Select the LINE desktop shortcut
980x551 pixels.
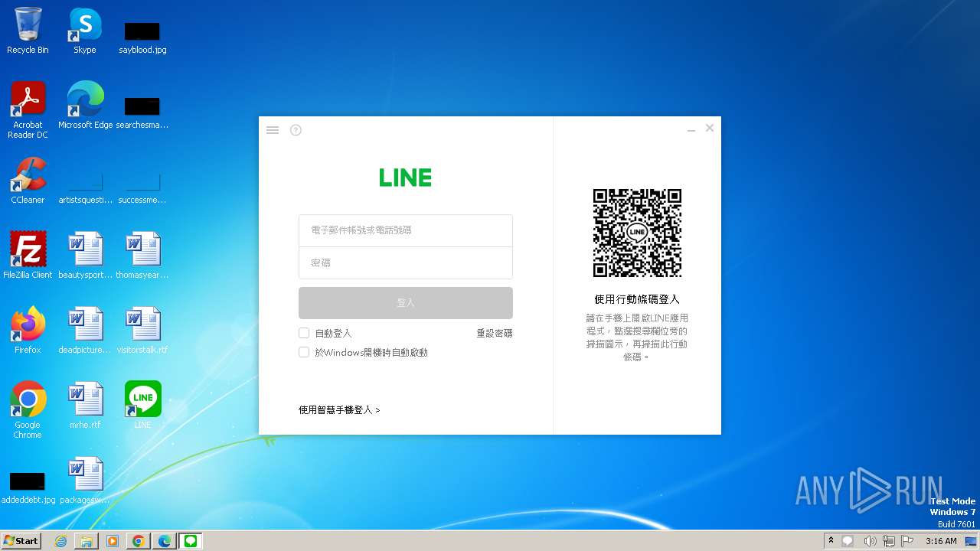click(142, 406)
